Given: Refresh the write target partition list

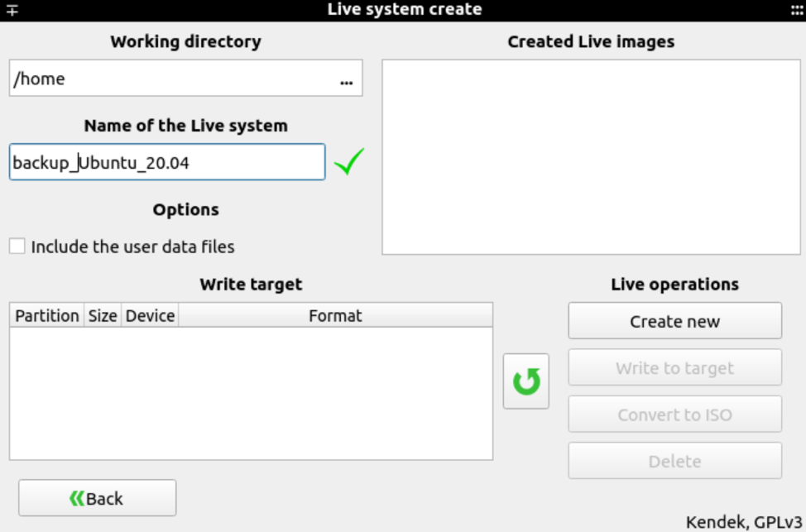Looking at the screenshot, I should tap(525, 380).
